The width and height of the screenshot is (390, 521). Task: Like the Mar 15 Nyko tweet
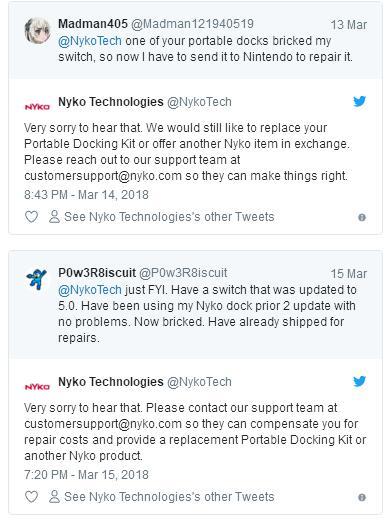tap(31, 497)
